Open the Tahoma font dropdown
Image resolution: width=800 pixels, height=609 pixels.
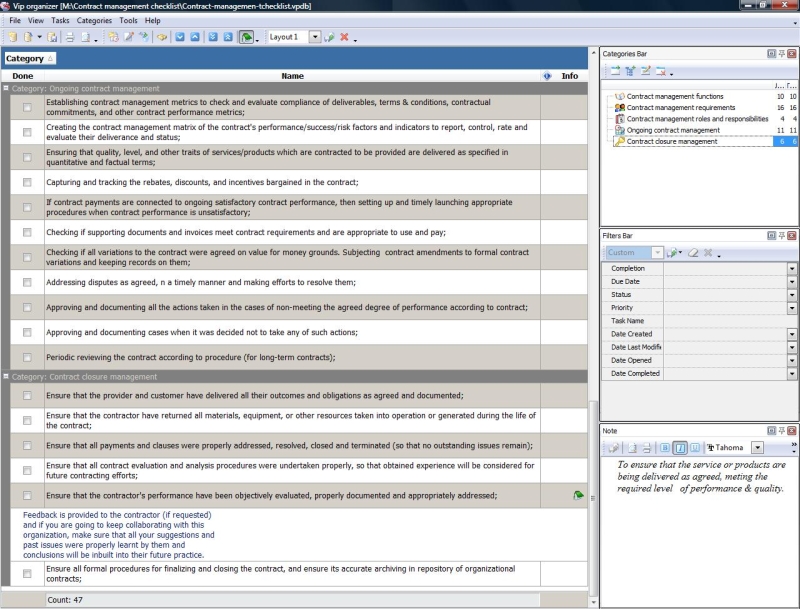click(757, 448)
